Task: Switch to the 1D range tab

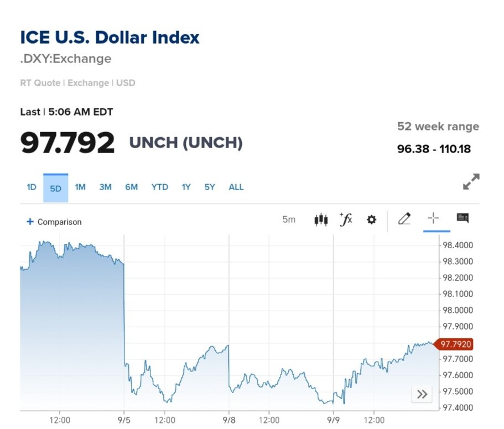Action: point(32,187)
